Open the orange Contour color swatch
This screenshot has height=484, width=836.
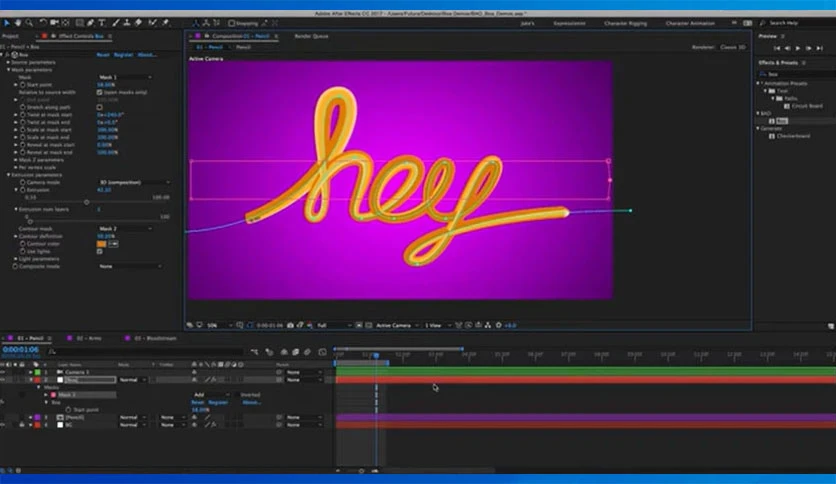[x=101, y=244]
